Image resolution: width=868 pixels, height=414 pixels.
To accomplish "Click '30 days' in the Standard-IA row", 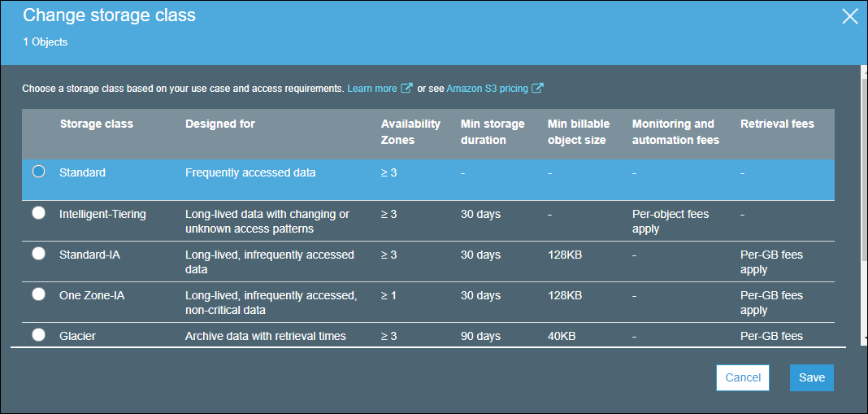I will click(480, 255).
